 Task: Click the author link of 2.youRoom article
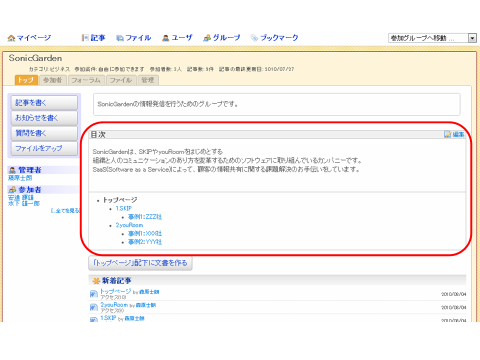(x=146, y=305)
